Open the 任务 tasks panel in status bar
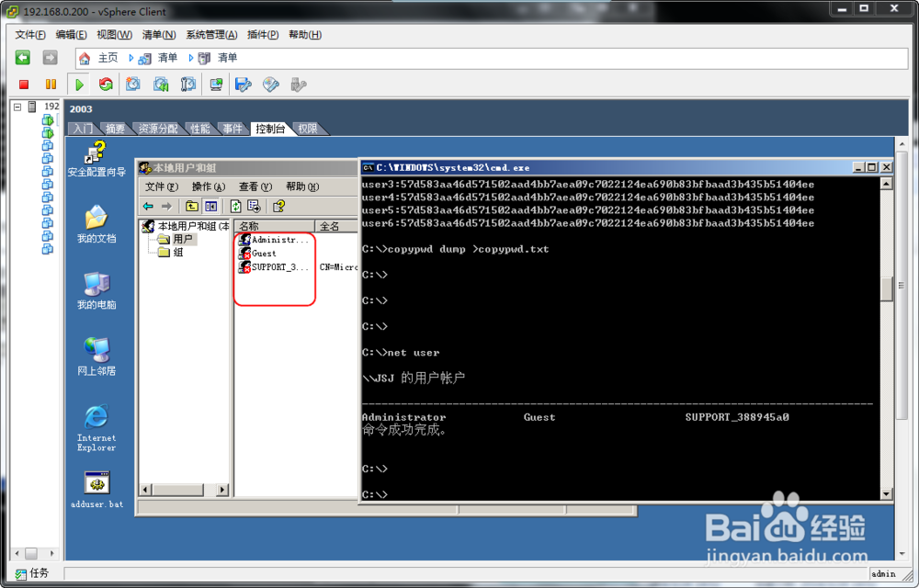The width and height of the screenshot is (919, 588). click(32, 573)
